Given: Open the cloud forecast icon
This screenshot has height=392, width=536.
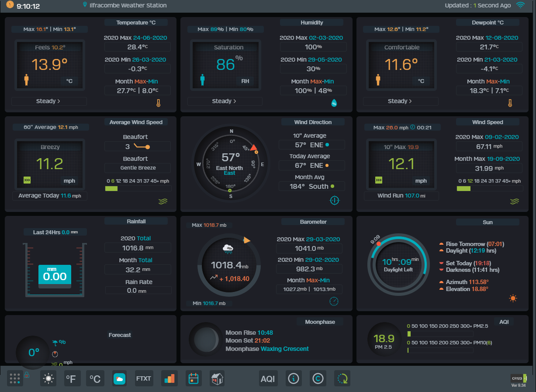Looking at the screenshot, I should click(119, 378).
